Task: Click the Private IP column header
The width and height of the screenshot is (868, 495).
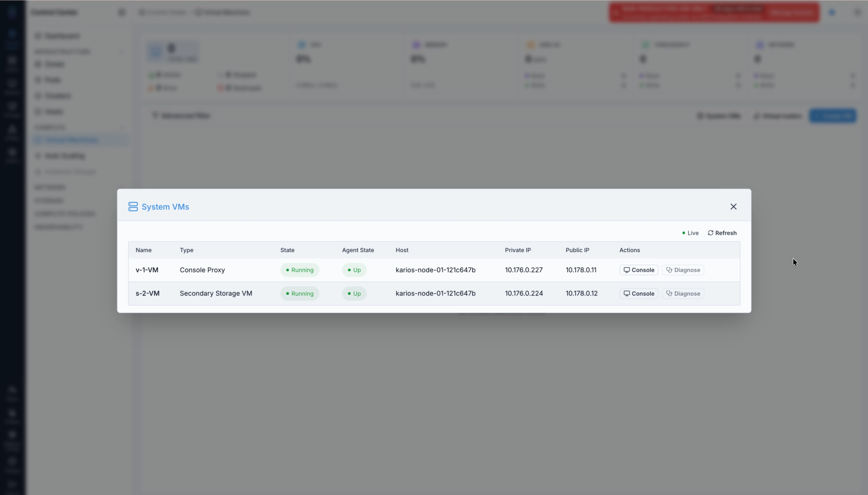Action: (518, 250)
